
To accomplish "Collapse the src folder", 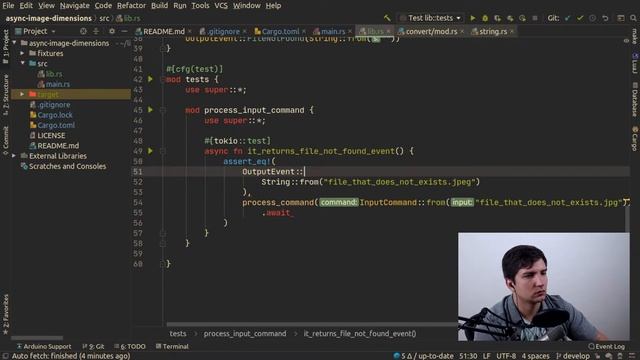I will pyautogui.click(x=22, y=63).
